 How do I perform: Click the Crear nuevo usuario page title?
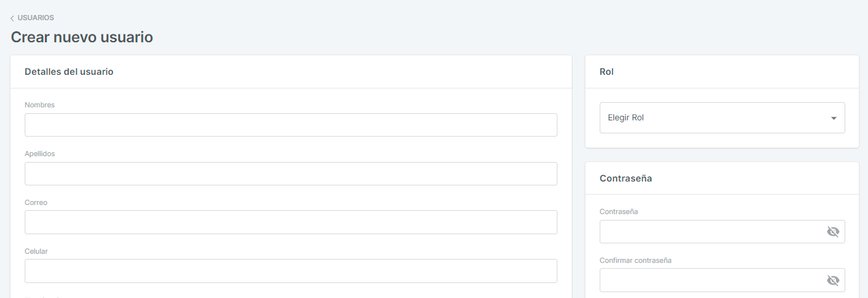82,37
